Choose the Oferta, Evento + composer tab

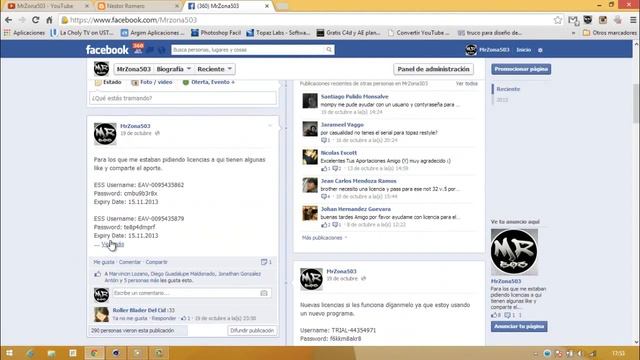(209, 82)
